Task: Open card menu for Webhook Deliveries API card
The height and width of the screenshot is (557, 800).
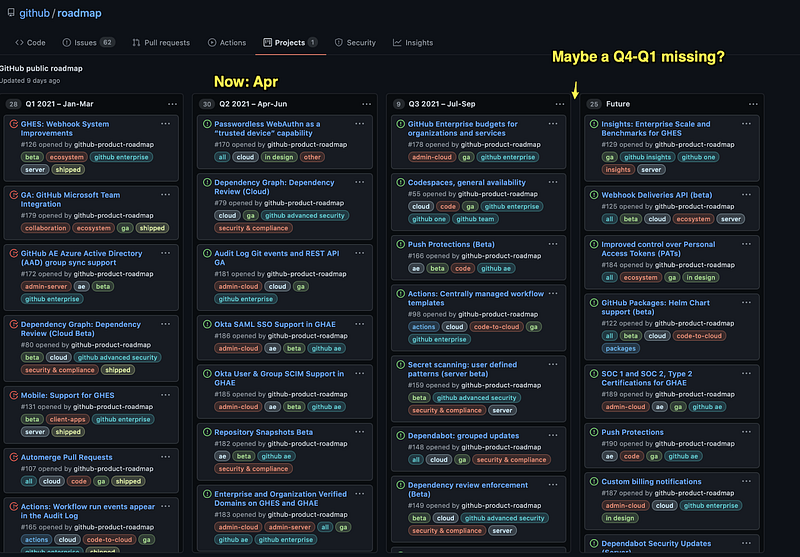Action: (x=746, y=195)
